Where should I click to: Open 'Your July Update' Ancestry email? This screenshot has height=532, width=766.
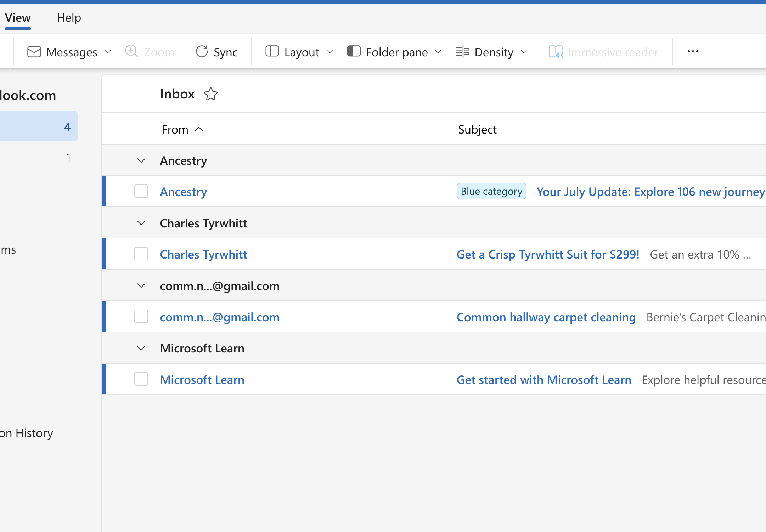point(651,192)
